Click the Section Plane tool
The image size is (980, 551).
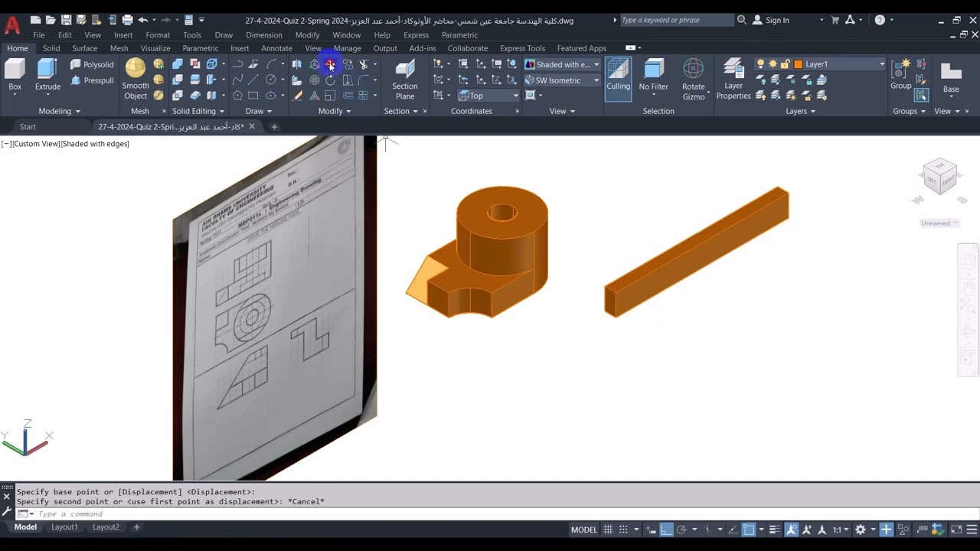click(405, 80)
